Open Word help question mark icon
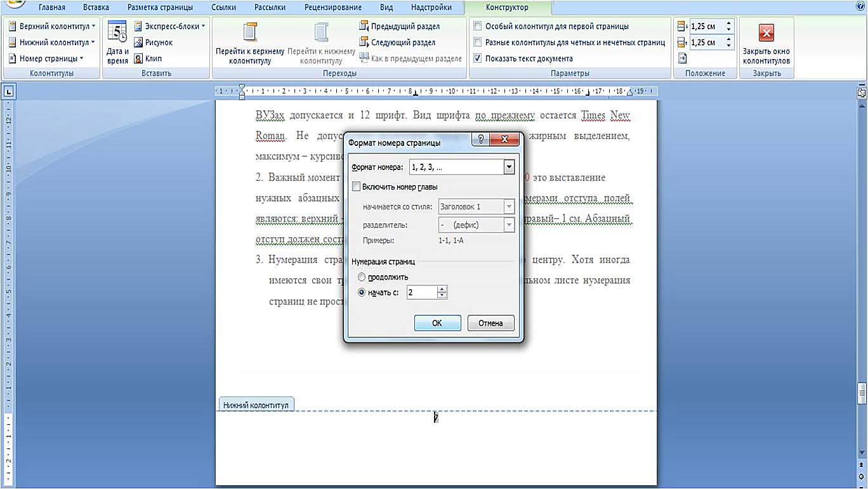Viewport: 868px width, 489px height. [860, 6]
